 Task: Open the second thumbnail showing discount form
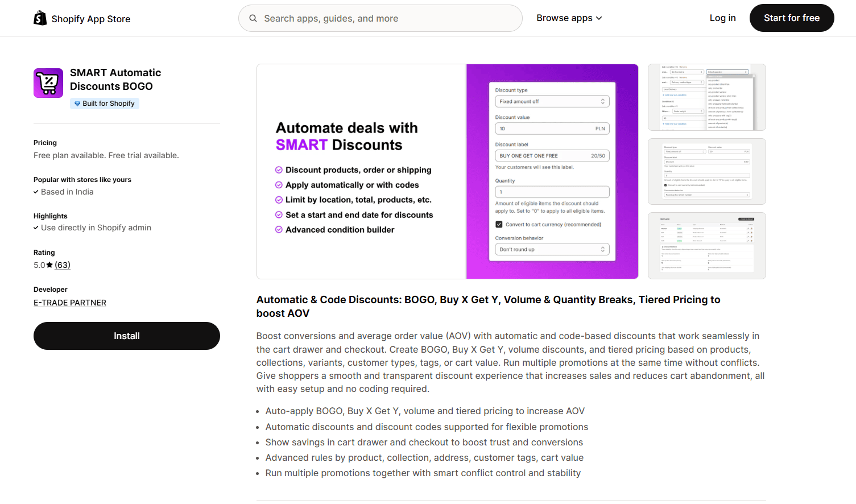(707, 171)
